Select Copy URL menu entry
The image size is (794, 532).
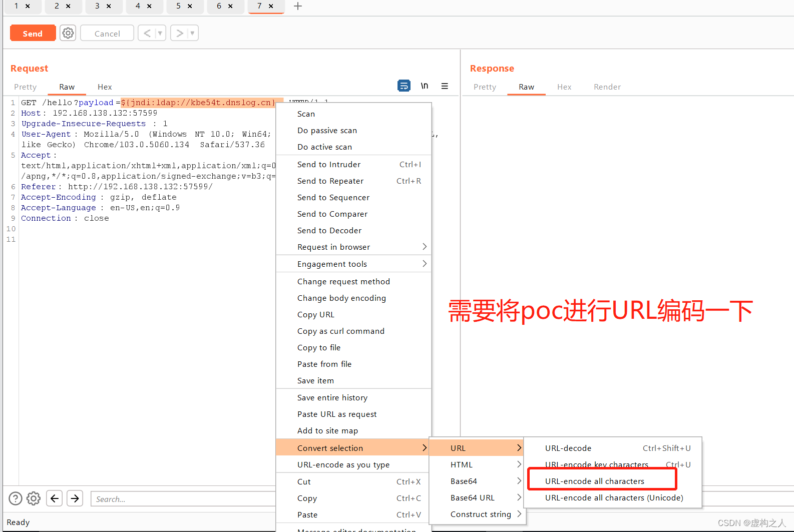[353, 315]
